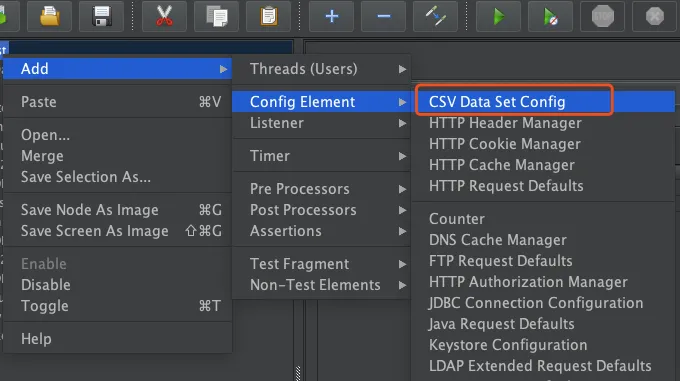Click the Paste clipboard icon
This screenshot has width=680, height=381.
click(268, 16)
